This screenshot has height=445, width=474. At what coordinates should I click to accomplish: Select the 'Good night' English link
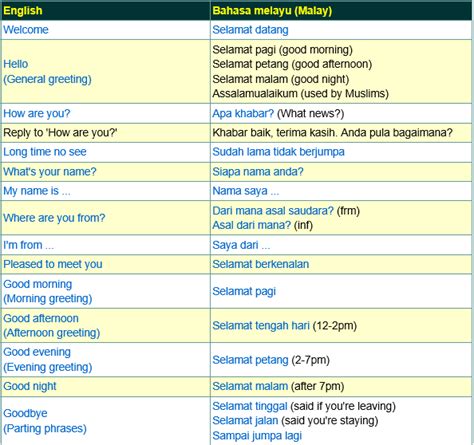click(x=30, y=386)
